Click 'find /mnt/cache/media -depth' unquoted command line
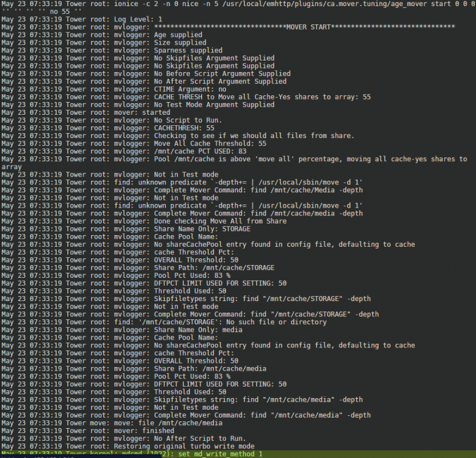Image resolution: width=476 pixels, height=458 pixels. tap(182, 214)
